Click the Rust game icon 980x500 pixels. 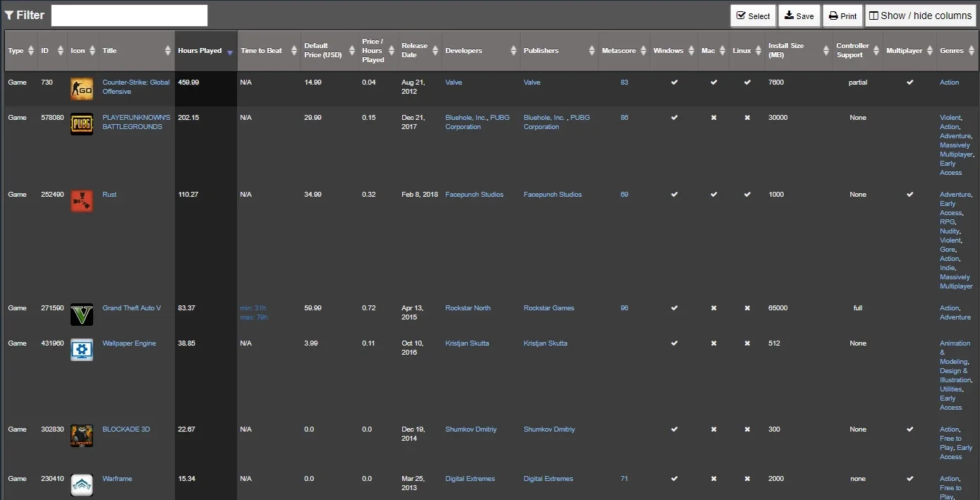82,201
